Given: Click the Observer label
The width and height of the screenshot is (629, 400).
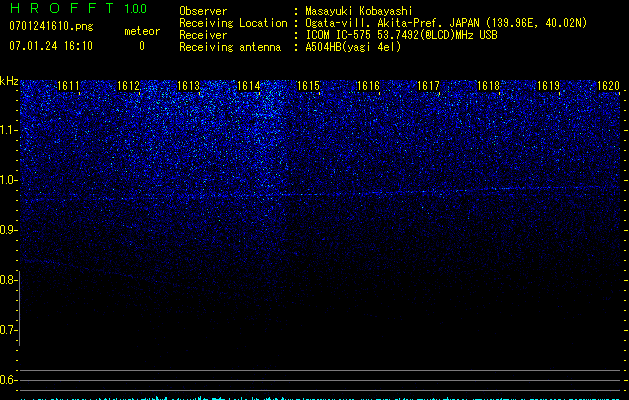Looking at the screenshot, I should 203,11.
